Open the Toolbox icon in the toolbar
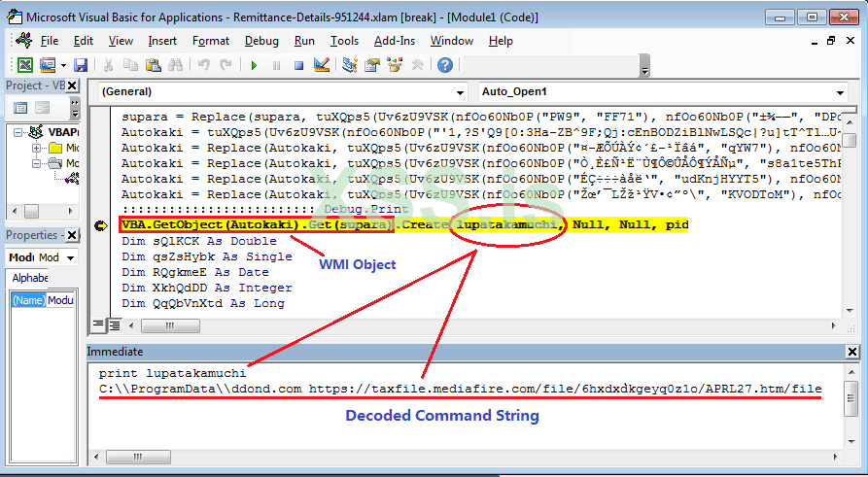This screenshot has height=477, width=868. point(417,65)
